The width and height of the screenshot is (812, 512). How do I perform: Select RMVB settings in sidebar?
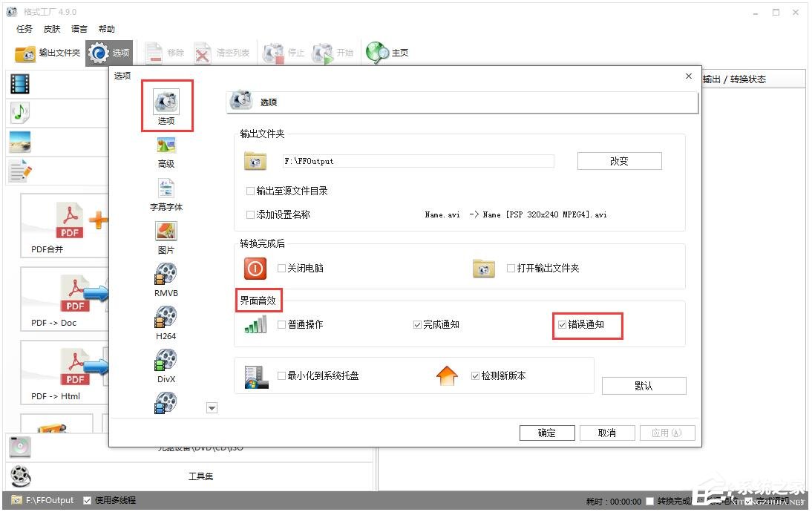click(x=166, y=280)
